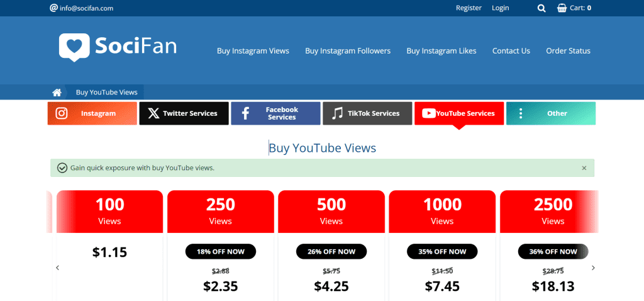Click the shopping cart basket icon
This screenshot has width=644, height=301.
coord(562,8)
